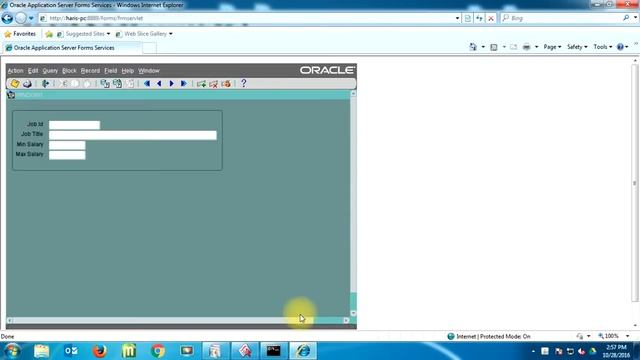Open address bar history dropdown arrow

[457, 18]
